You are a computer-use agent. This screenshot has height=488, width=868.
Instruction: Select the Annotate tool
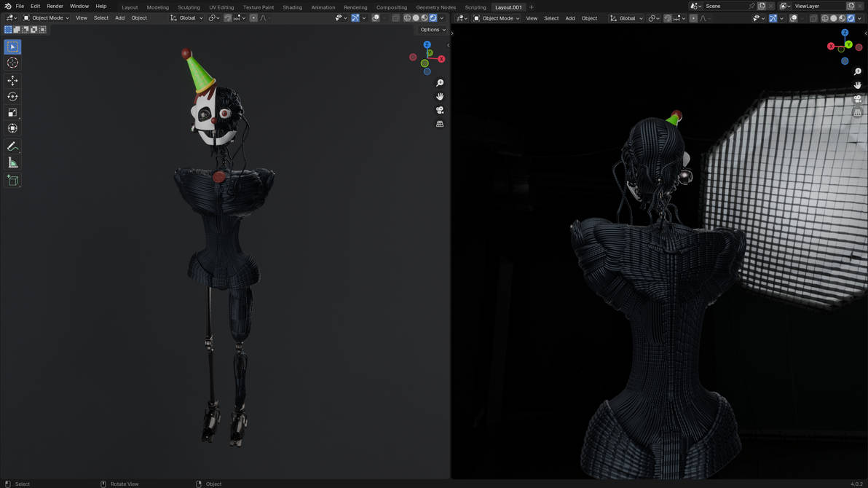tap(12, 145)
